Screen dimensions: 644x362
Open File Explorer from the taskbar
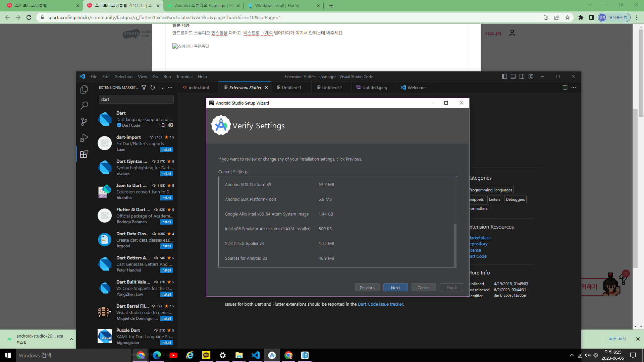239,355
